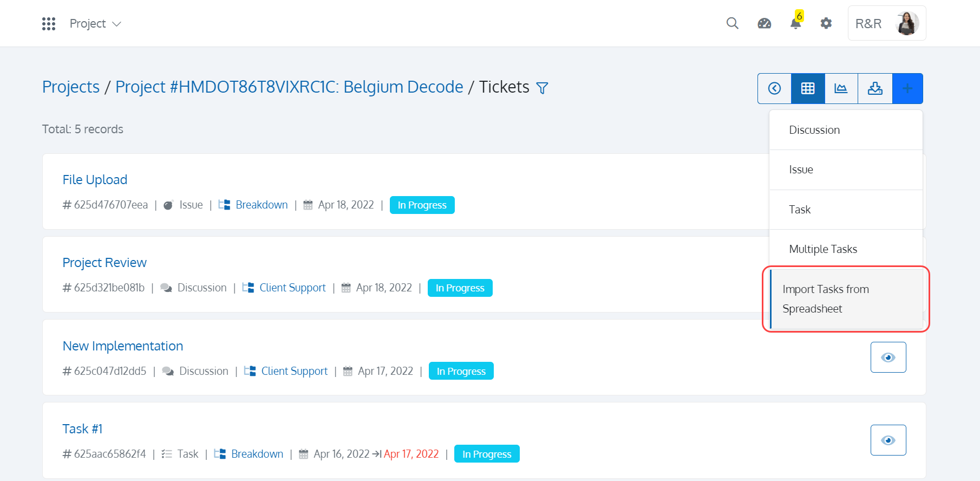Open the apps grid launcher icon

click(49, 24)
